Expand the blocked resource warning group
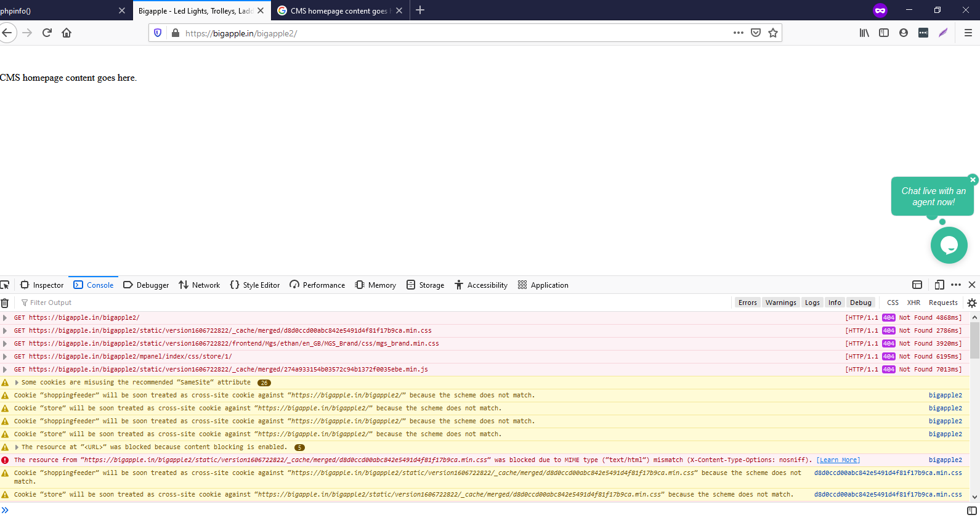980x528 pixels. pos(17,447)
